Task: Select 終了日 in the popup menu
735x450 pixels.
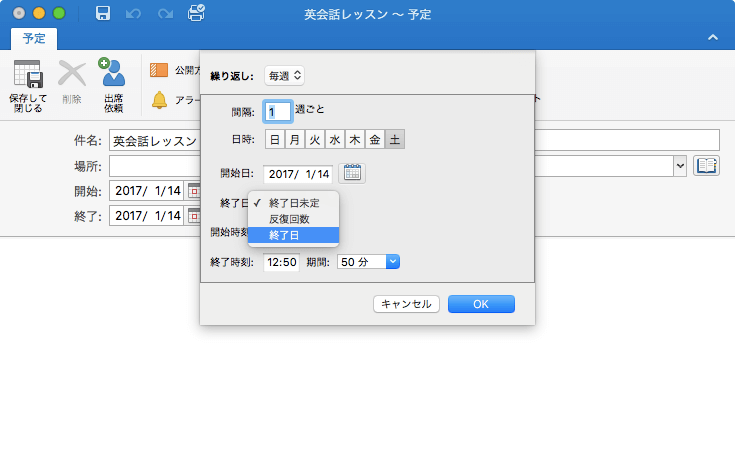Action: point(284,235)
